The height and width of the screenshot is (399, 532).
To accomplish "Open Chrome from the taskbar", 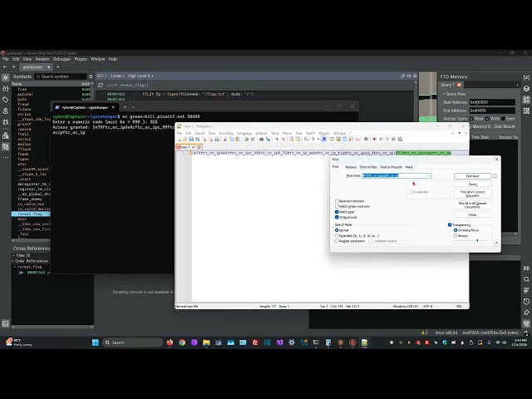I will click(182, 342).
